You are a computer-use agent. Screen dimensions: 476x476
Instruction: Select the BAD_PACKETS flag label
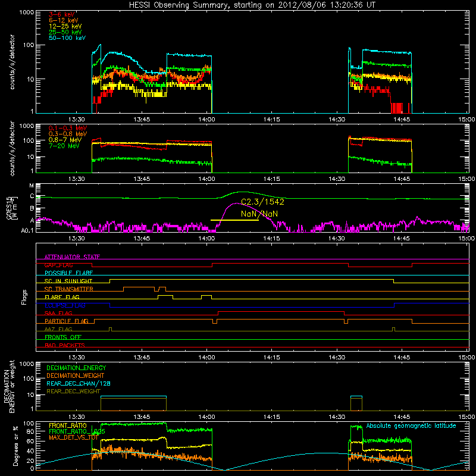point(65,345)
